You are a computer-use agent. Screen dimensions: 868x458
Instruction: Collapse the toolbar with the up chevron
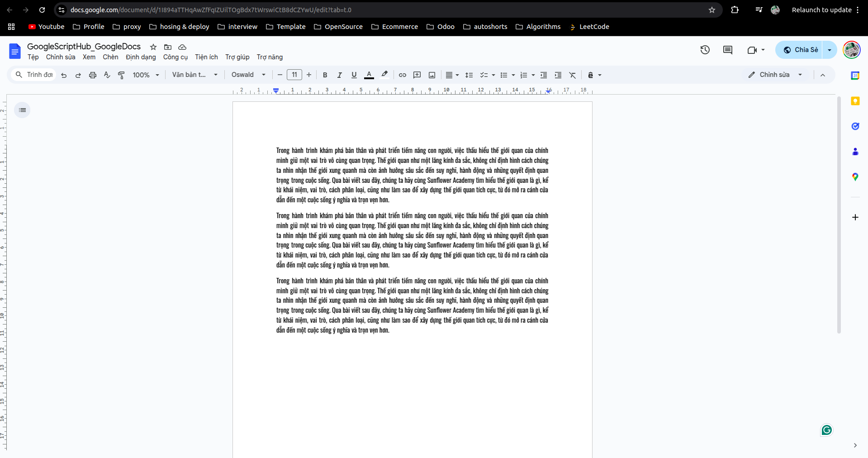click(x=823, y=75)
